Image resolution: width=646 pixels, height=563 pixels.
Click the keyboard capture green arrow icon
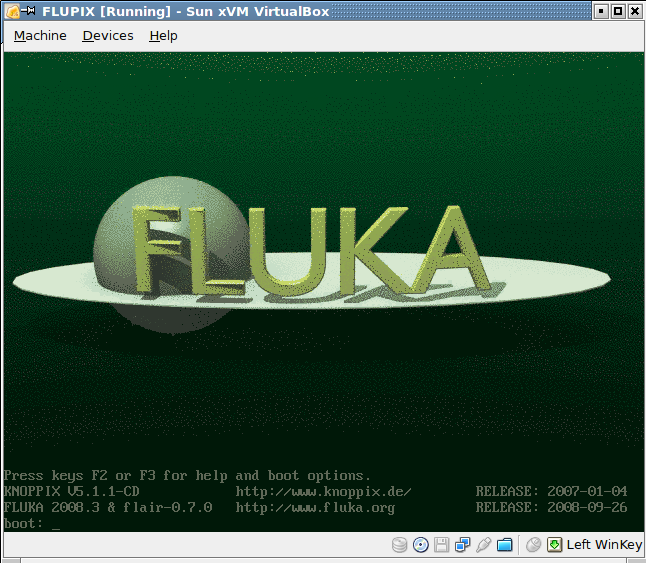(554, 545)
